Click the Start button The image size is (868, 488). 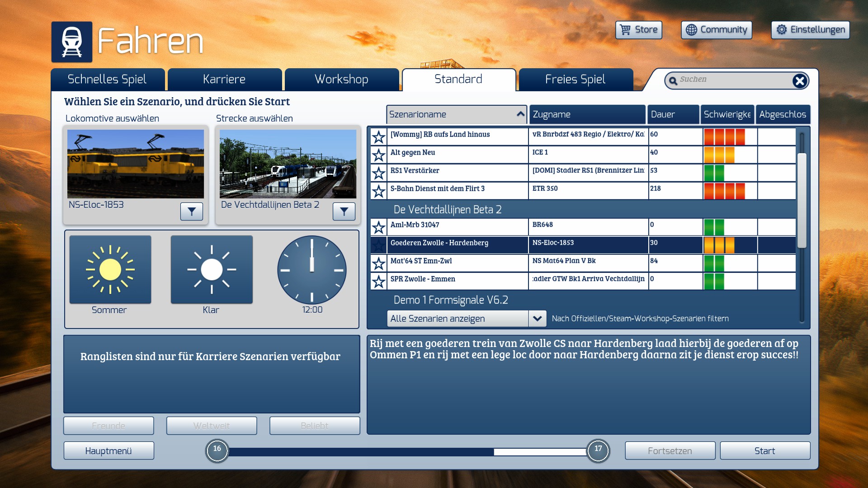pos(765,450)
